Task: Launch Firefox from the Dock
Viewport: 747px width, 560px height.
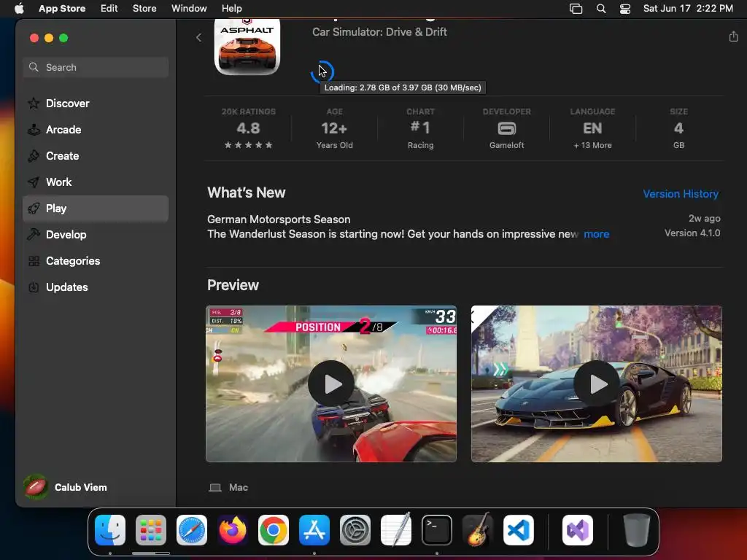Action: point(233,530)
